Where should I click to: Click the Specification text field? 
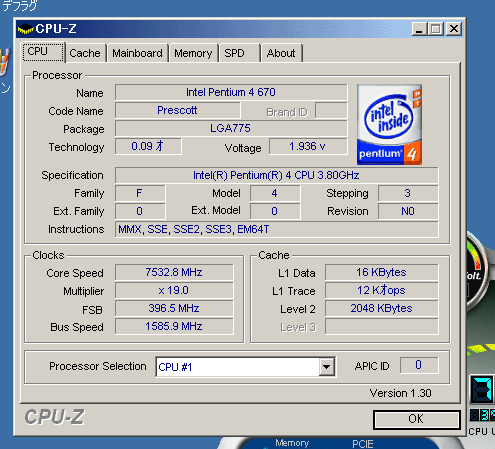[277, 175]
